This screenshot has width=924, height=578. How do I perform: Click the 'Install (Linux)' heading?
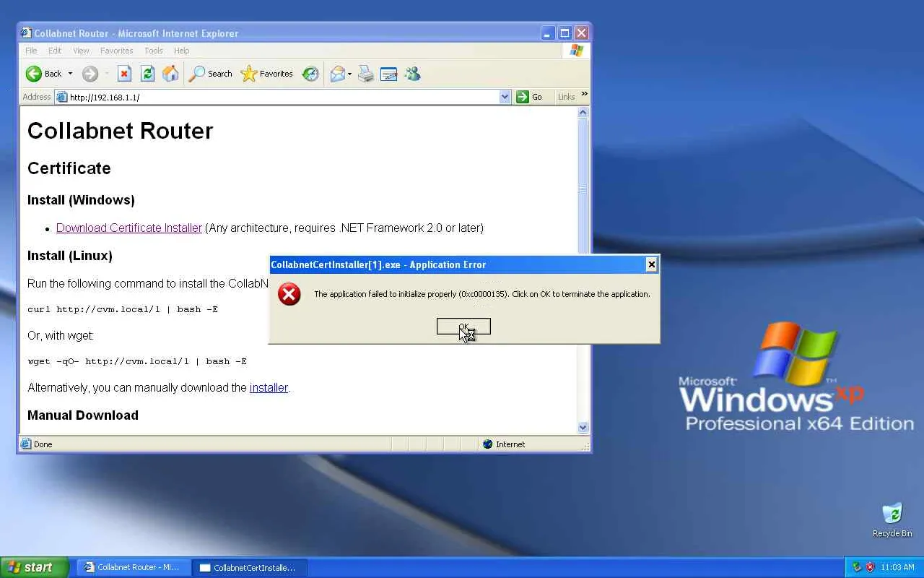point(70,256)
